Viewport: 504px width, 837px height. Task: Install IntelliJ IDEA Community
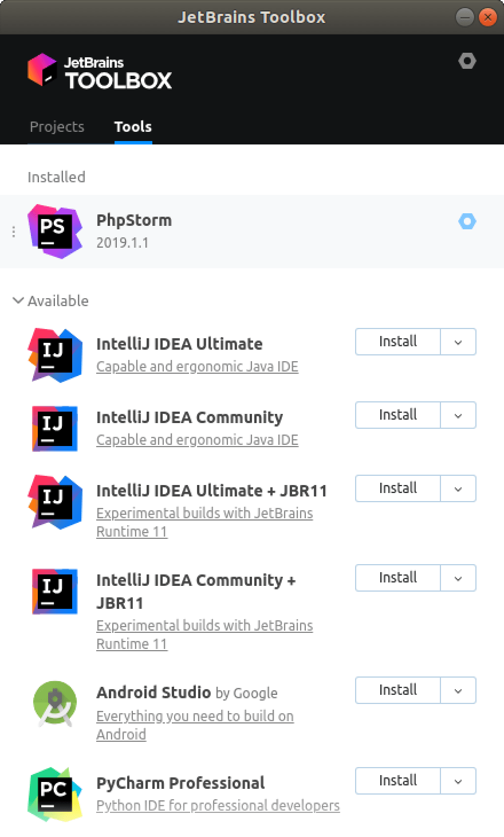[x=398, y=415]
